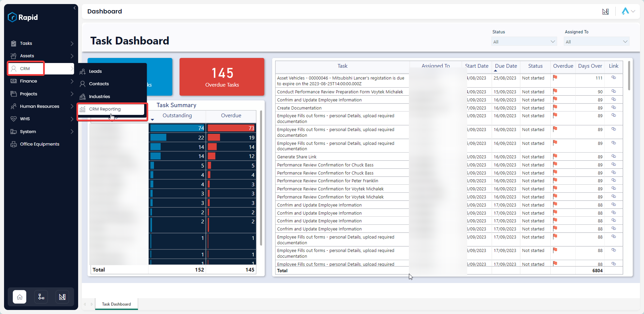Image resolution: width=644 pixels, height=314 pixels.
Task: Open the Assigned To filter dropdown
Action: point(597,42)
